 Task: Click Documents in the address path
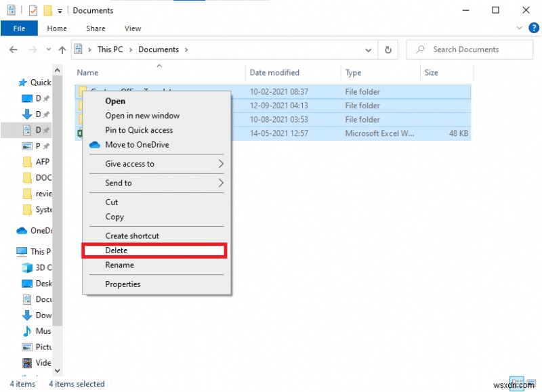tap(159, 49)
